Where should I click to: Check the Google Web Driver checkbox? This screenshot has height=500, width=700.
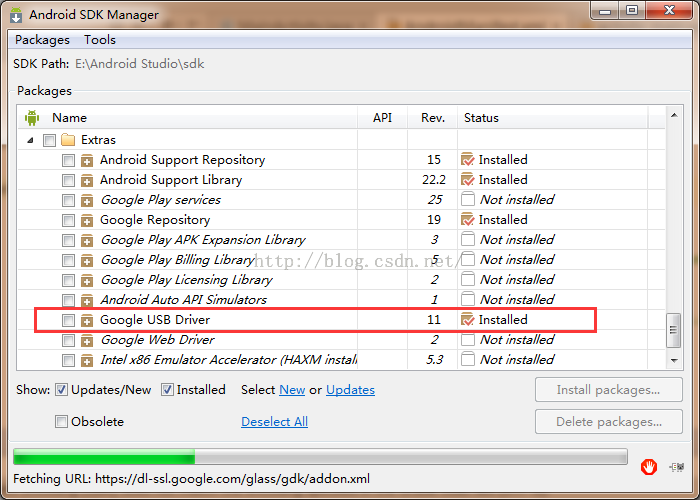pos(68,340)
